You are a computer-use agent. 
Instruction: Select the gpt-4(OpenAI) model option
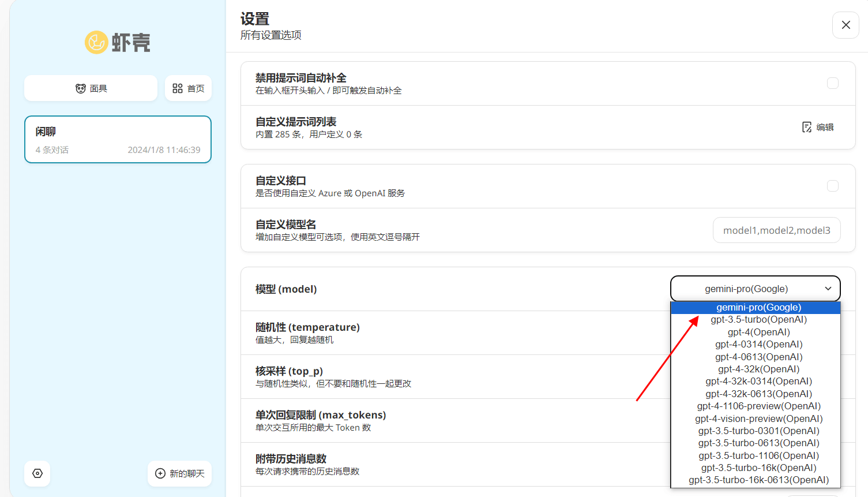click(x=758, y=331)
